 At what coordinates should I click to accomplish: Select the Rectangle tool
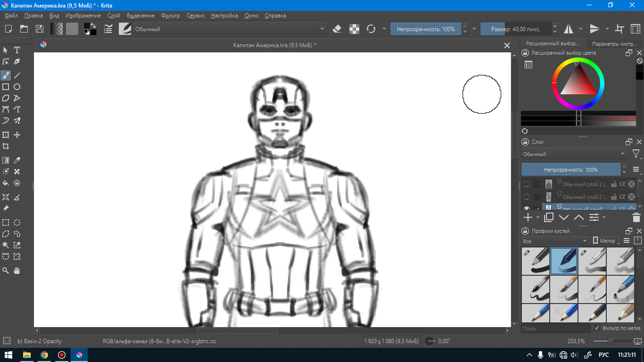[6, 86]
